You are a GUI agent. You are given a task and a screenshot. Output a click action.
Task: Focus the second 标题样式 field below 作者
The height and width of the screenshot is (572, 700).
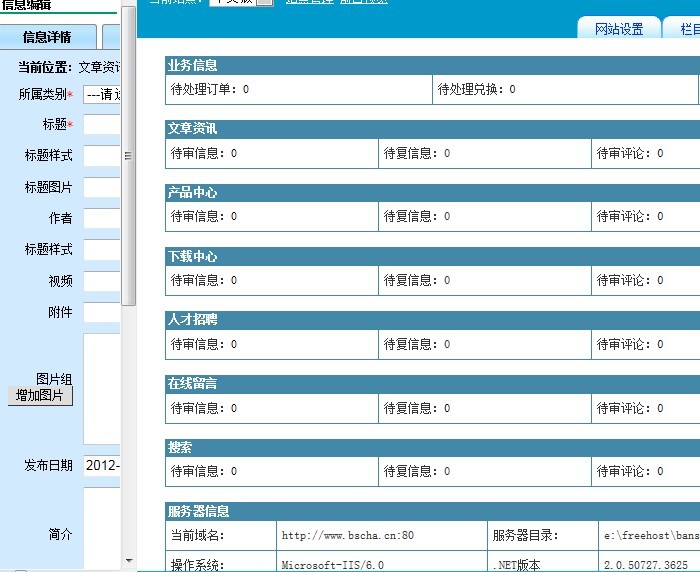[102, 250]
